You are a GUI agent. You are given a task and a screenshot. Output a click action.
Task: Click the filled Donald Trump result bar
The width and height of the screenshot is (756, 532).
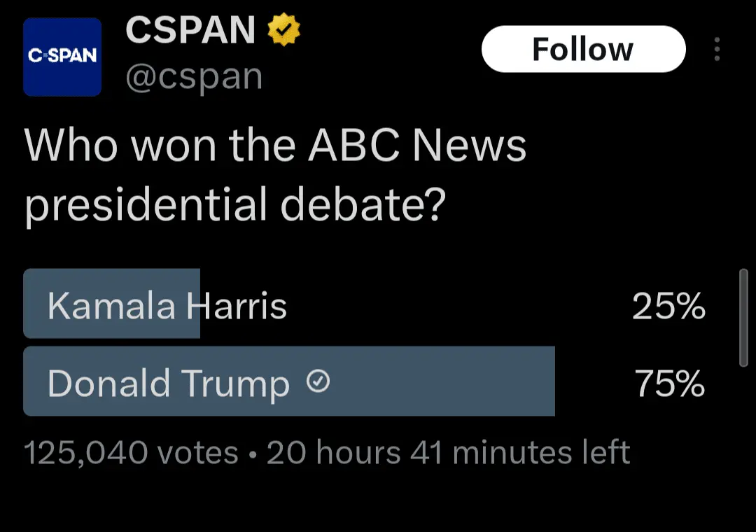[x=434, y=381]
